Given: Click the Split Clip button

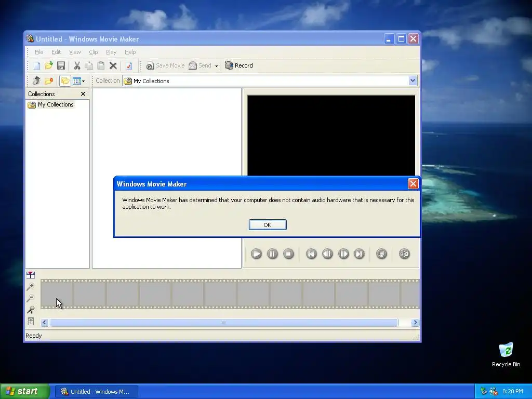Looking at the screenshot, I should 404,254.
